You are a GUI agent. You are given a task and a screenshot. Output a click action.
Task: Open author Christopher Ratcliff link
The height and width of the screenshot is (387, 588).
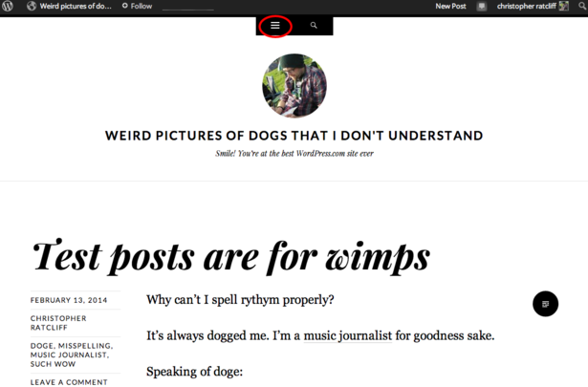(58, 323)
